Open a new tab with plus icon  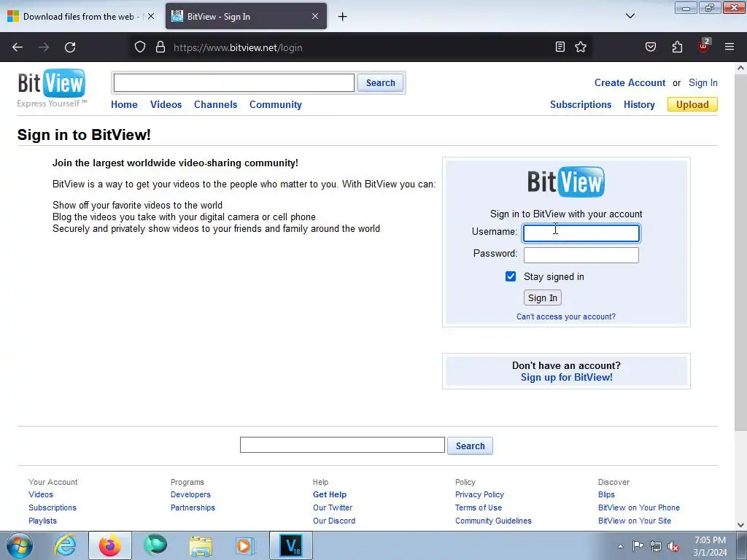tap(343, 17)
